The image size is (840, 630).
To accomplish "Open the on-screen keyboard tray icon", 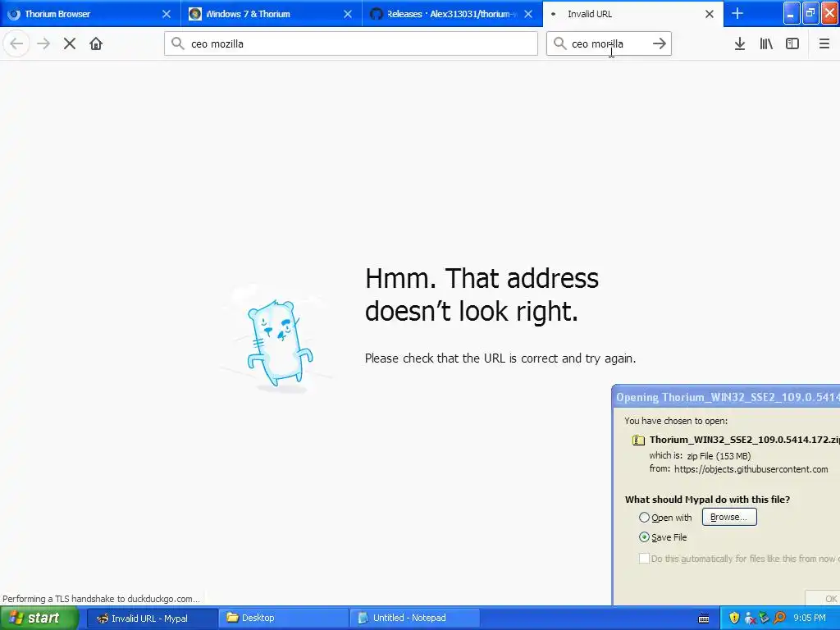I will click(x=704, y=619).
